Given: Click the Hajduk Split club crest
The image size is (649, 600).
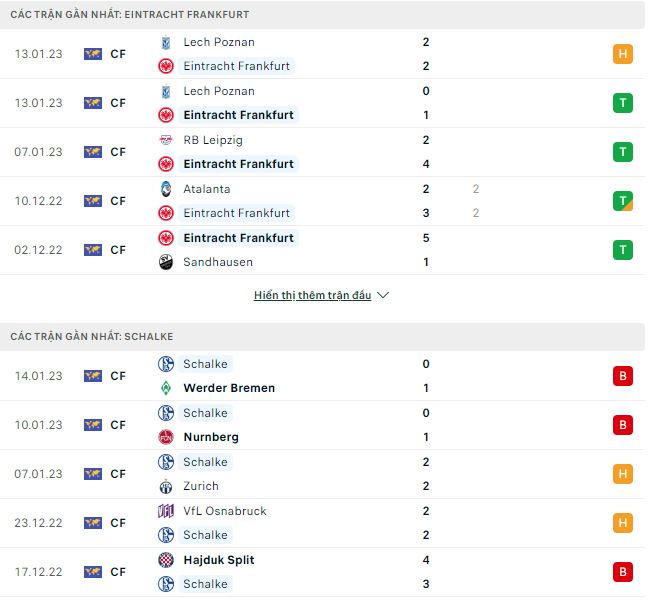Looking at the screenshot, I should click(166, 560).
